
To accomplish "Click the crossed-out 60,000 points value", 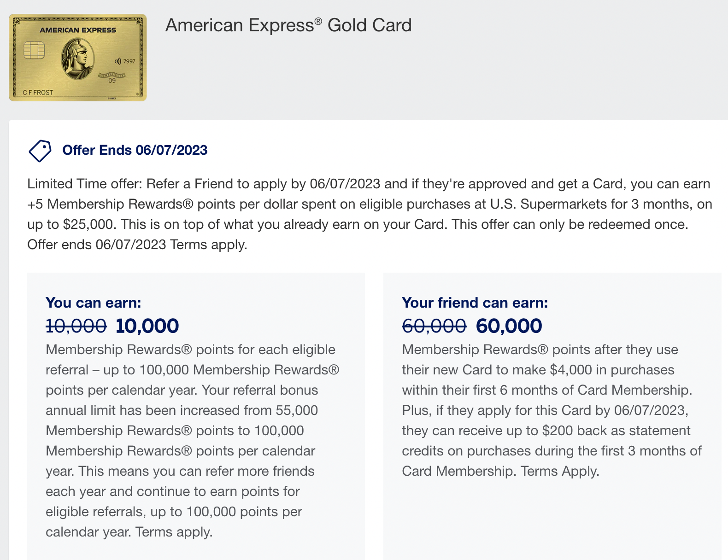I will tap(434, 326).
